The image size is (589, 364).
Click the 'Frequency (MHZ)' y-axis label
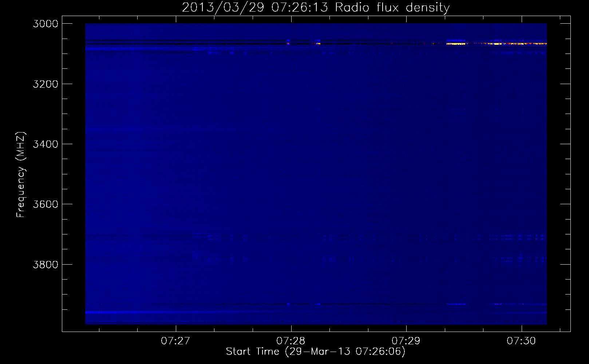21,174
